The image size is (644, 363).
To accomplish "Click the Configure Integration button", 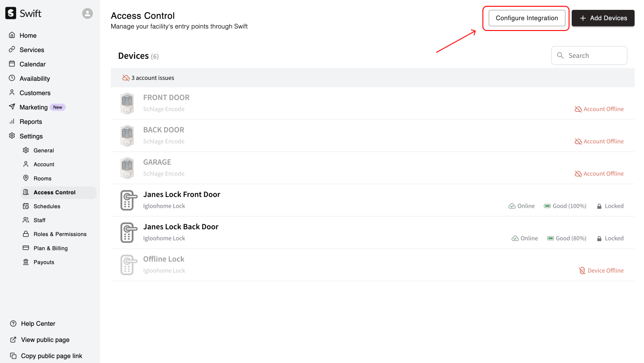I will [x=526, y=18].
